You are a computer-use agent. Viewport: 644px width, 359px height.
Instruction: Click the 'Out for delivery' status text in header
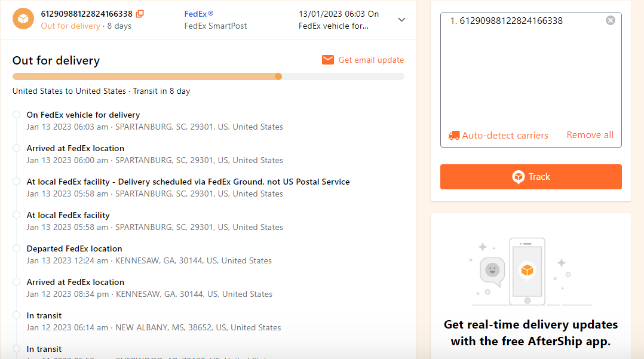70,26
